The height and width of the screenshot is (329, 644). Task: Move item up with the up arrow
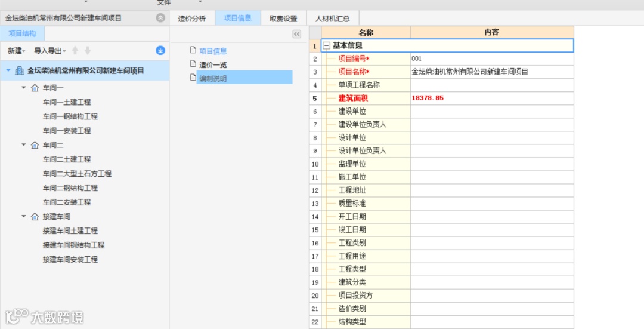tap(75, 50)
